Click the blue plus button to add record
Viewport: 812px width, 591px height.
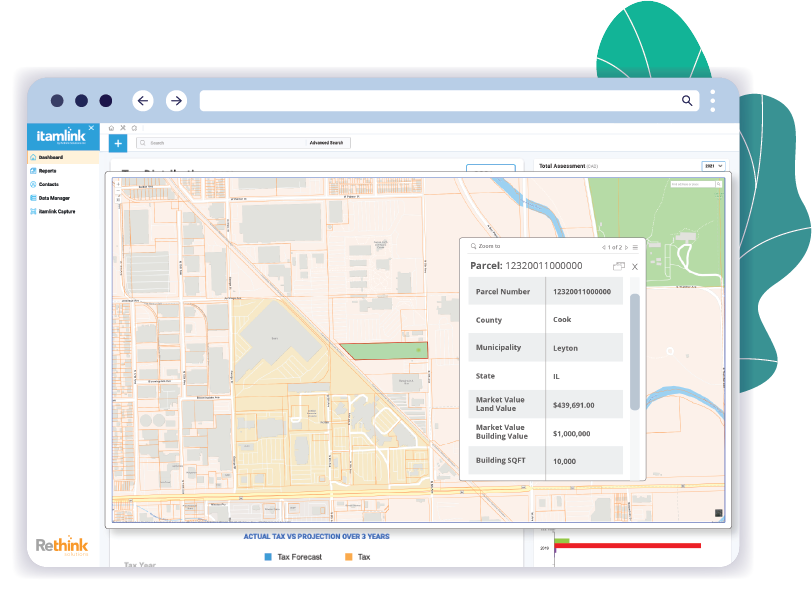pyautogui.click(x=117, y=143)
